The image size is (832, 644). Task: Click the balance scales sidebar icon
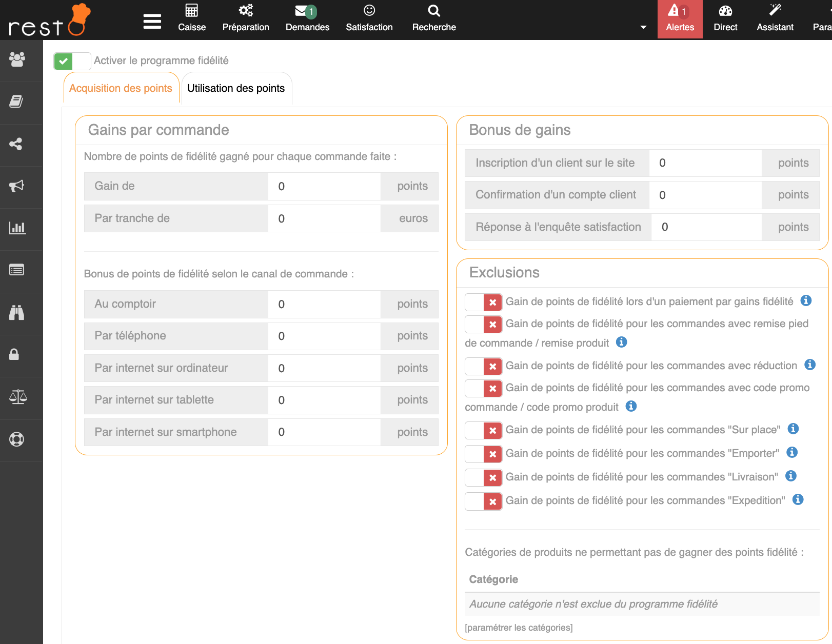pyautogui.click(x=18, y=396)
